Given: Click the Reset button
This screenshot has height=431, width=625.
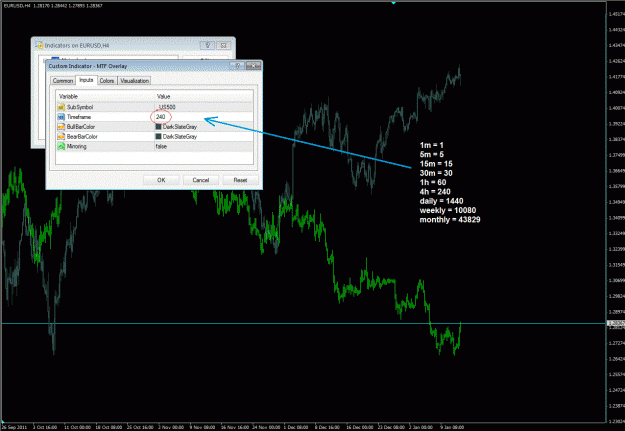Looking at the screenshot, I should pos(240,180).
